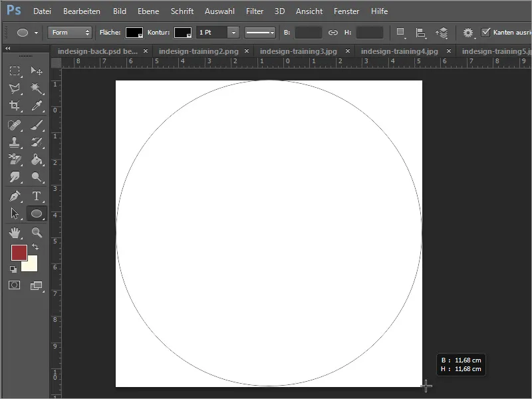Open the Hilfe menu
This screenshot has width=532, height=399.
click(x=379, y=11)
